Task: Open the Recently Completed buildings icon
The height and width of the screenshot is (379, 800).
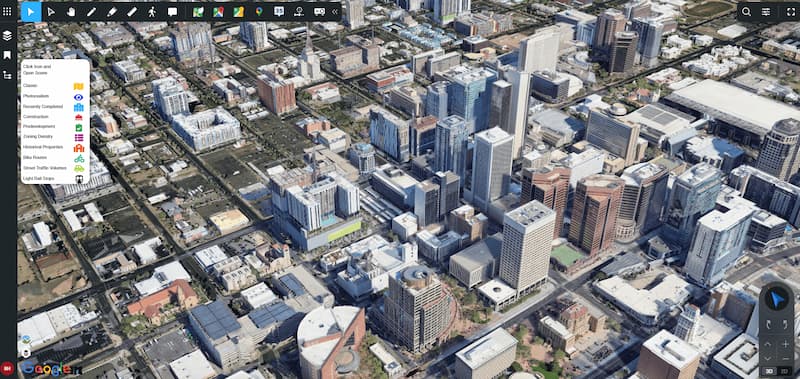Action: tap(79, 107)
